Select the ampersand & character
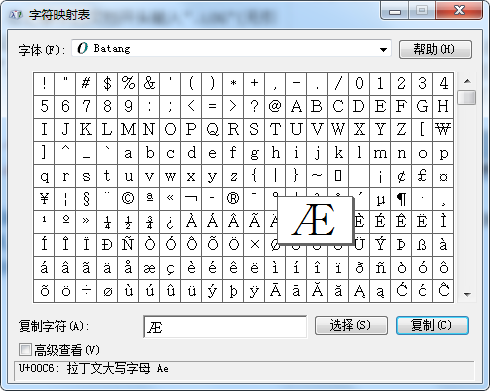Image resolution: width=490 pixels, height=391 pixels. (149, 83)
